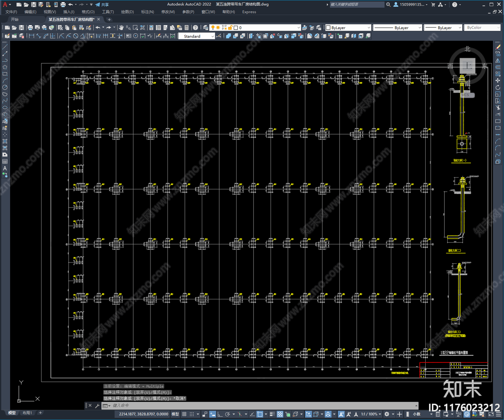Click the 模型 button in status bar

pos(175,414)
